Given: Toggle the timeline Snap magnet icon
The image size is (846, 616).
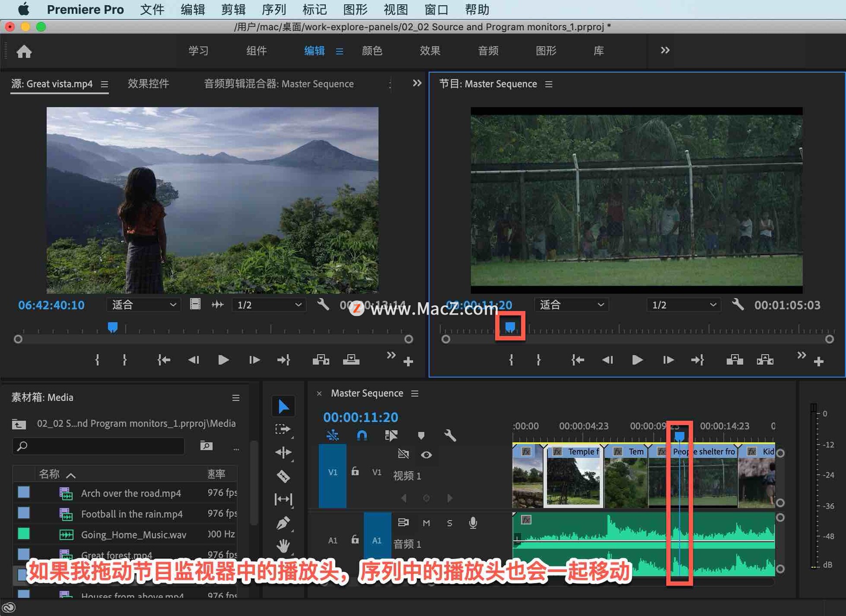Looking at the screenshot, I should click(x=362, y=436).
